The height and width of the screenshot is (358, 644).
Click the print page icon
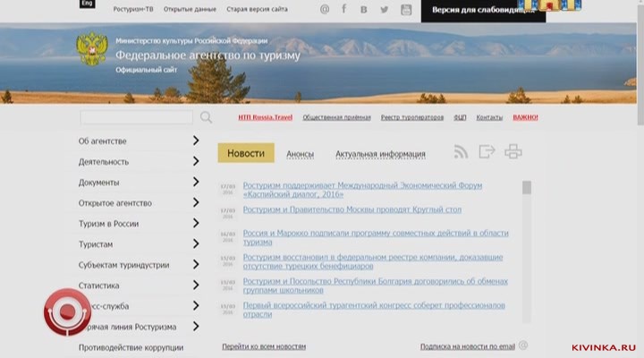(x=513, y=152)
